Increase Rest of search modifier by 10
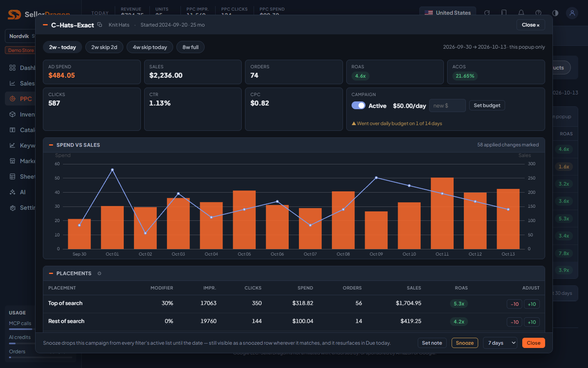This screenshot has width=588, height=368. pos(532,322)
